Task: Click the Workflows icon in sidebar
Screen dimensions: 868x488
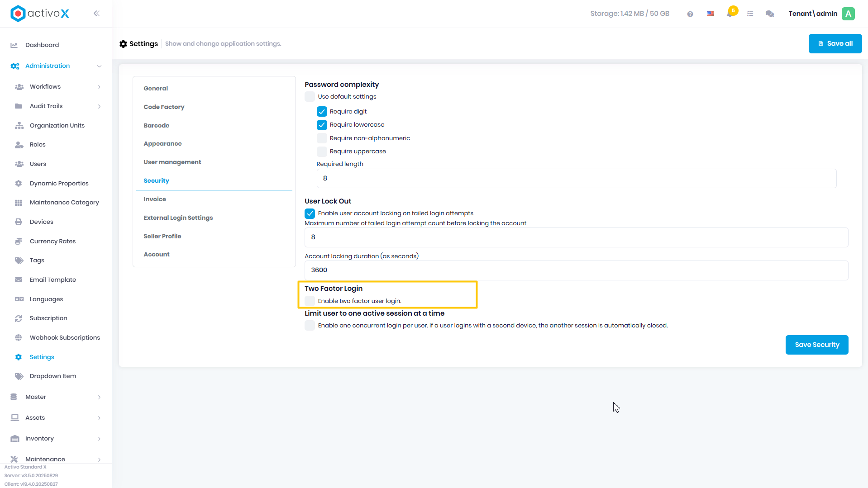Action: 19,87
